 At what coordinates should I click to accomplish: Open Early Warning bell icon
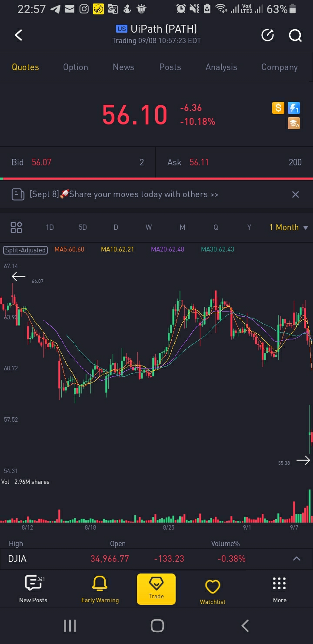[100, 583]
